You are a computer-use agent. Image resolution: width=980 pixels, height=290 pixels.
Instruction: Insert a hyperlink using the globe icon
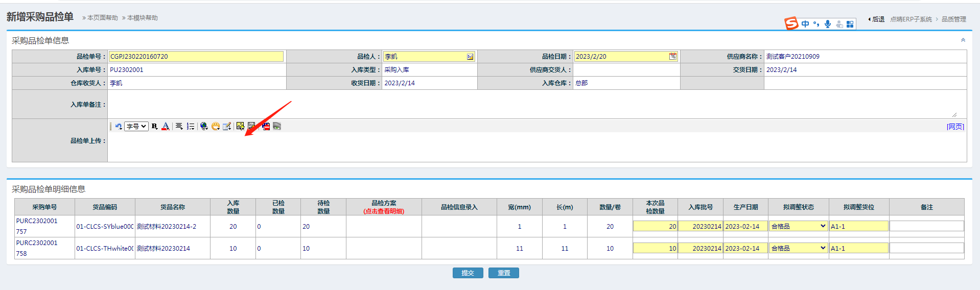point(204,126)
